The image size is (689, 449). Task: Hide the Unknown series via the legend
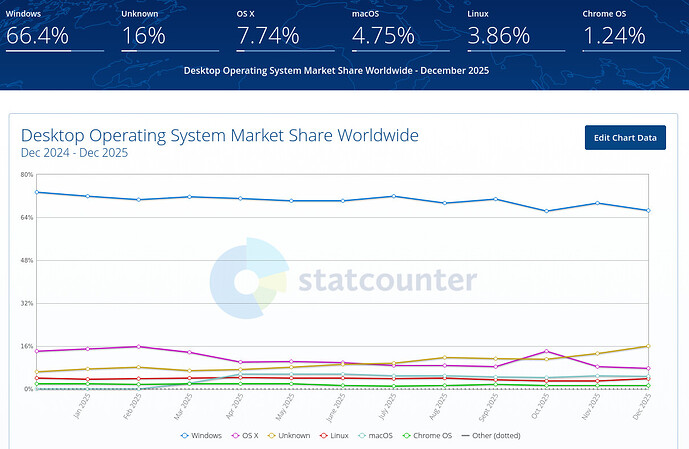(292, 435)
